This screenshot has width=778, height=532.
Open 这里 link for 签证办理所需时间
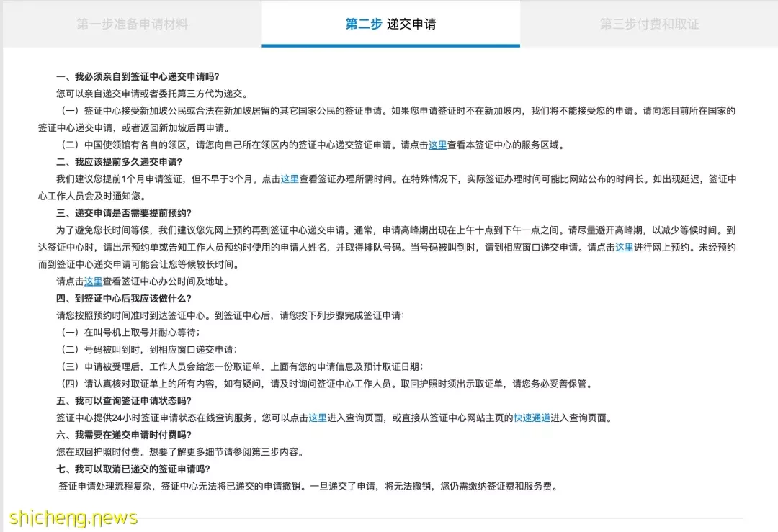coord(290,179)
